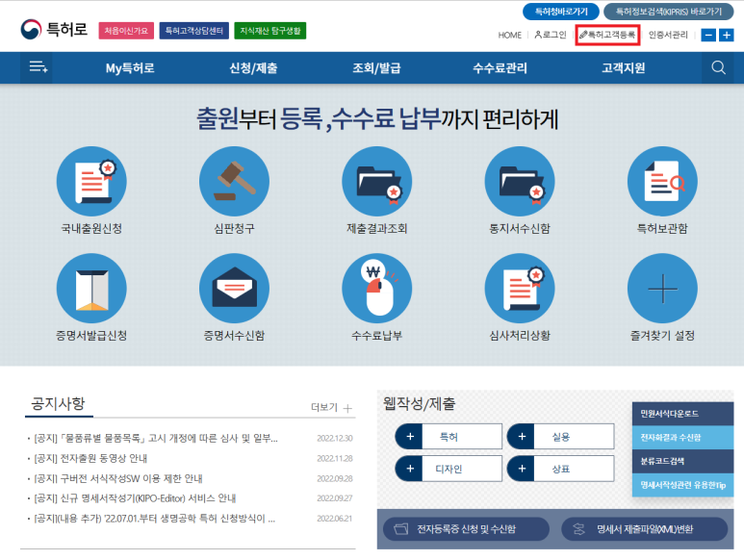Go to HOME link
The image size is (744, 560).
point(509,35)
